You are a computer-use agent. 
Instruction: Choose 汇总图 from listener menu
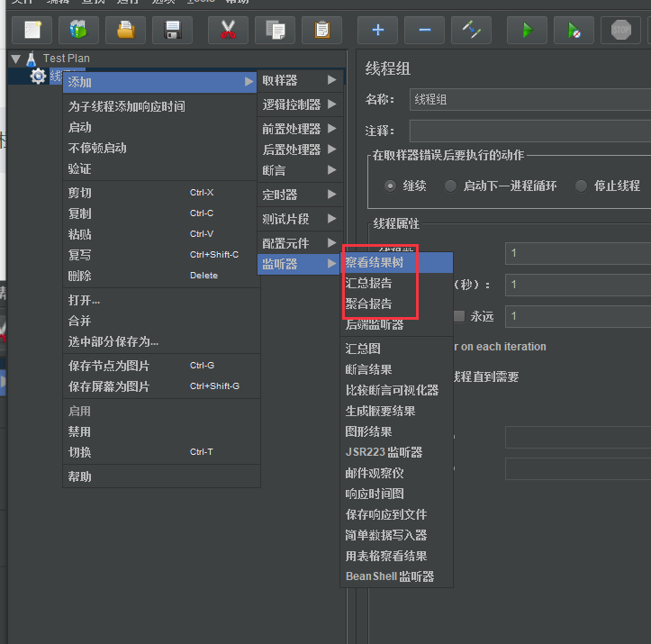click(396, 349)
